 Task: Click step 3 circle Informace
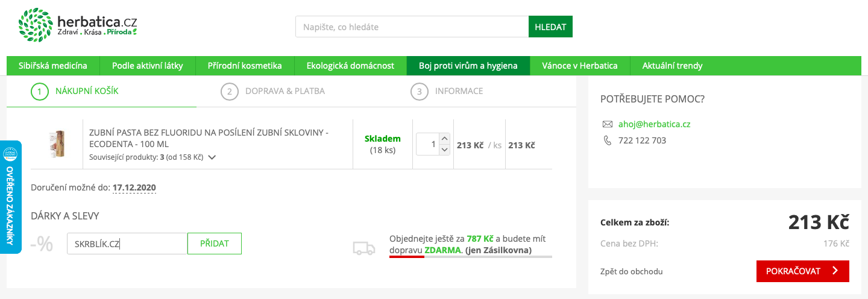click(419, 92)
